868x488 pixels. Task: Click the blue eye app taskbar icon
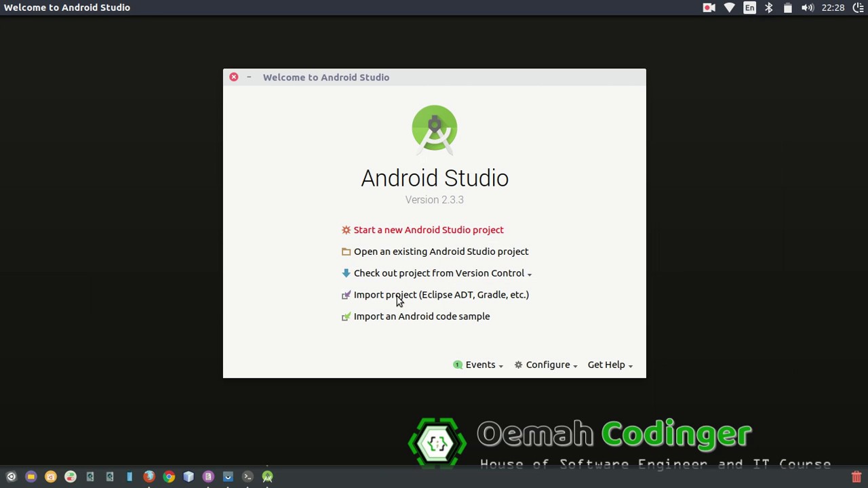pos(228,476)
